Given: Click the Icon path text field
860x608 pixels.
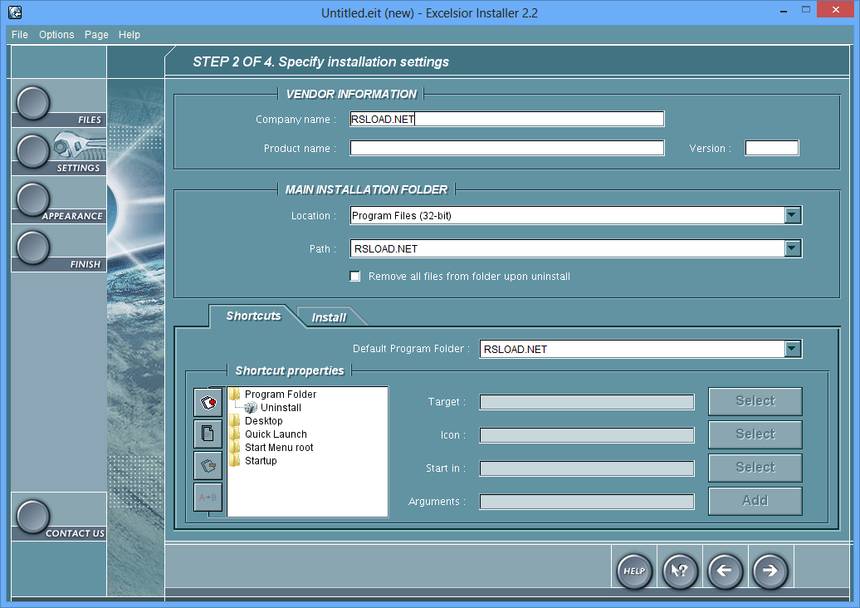Looking at the screenshot, I should 587,435.
